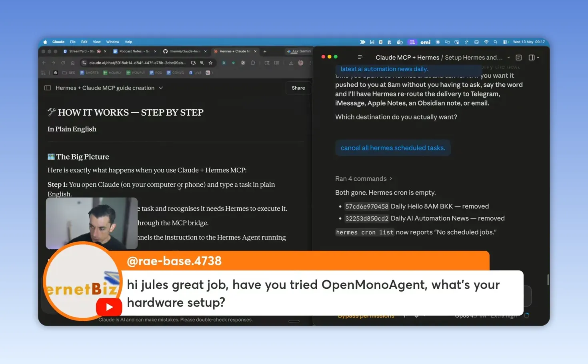
Task: Click the YouTube play logo in comment overlay
Action: point(109,307)
